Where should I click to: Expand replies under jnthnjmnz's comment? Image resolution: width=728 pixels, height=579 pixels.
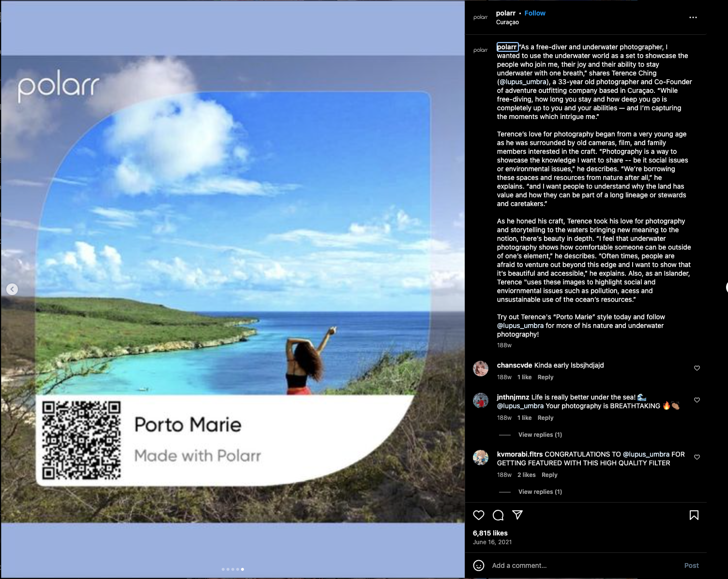point(540,435)
